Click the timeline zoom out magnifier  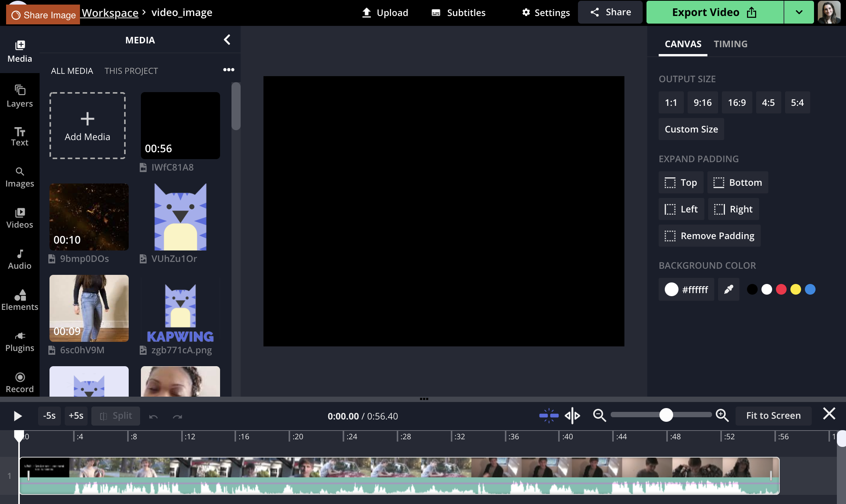click(599, 415)
